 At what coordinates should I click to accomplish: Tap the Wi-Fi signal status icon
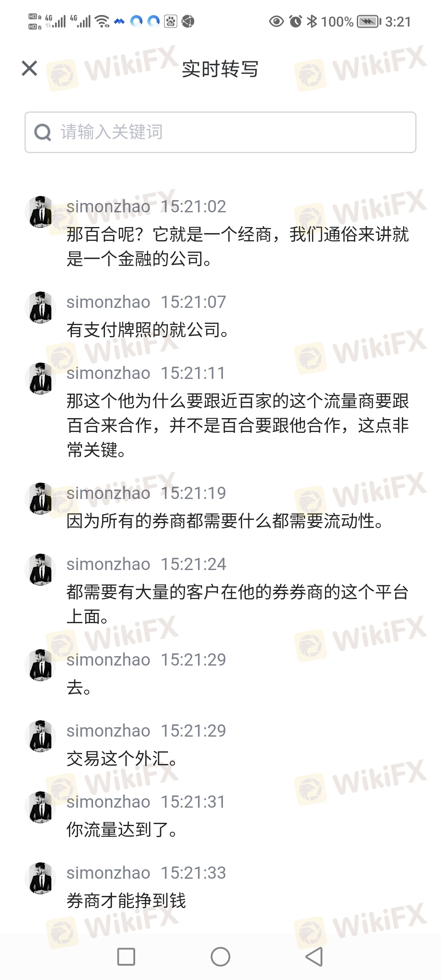102,21
